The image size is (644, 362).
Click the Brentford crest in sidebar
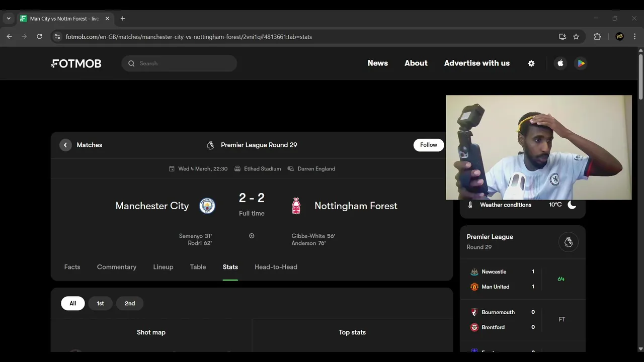[474, 327]
